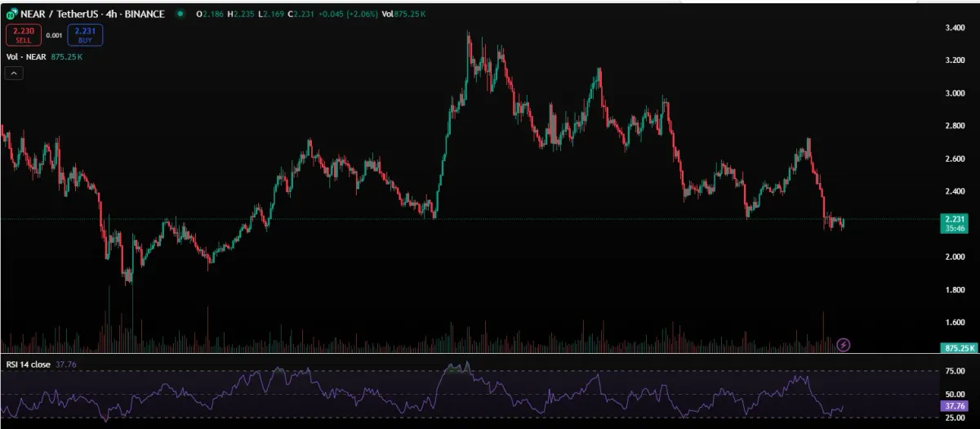This screenshot has height=429, width=980.
Task: Click the RSI value label 37.76
Action: (955, 405)
